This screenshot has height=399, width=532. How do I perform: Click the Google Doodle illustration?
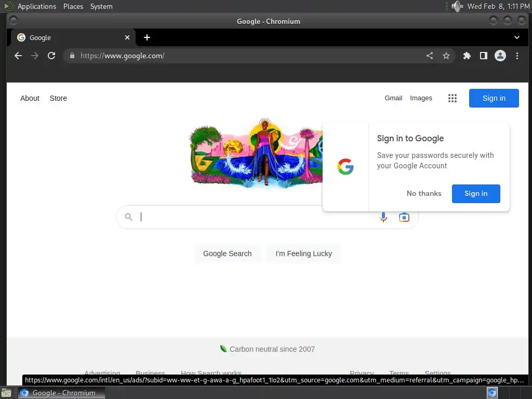click(256, 153)
